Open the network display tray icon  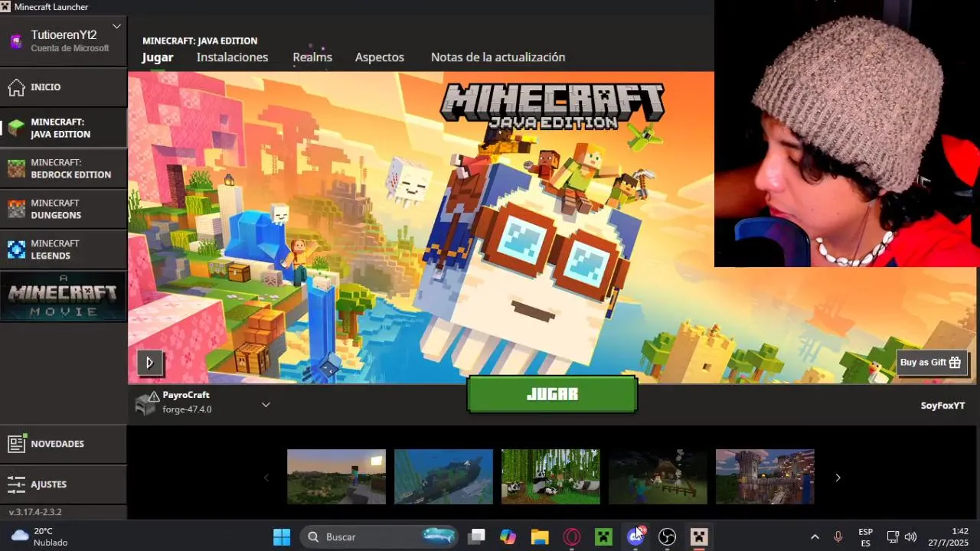tap(893, 537)
